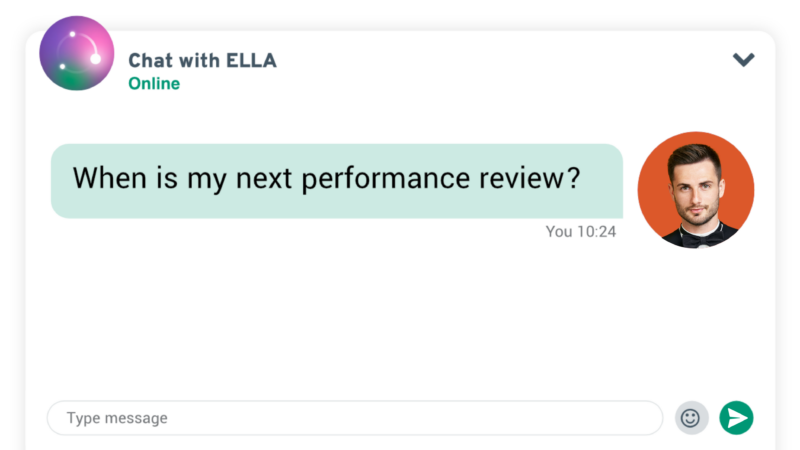Click the ELLA gradient avatar logo

(77, 53)
